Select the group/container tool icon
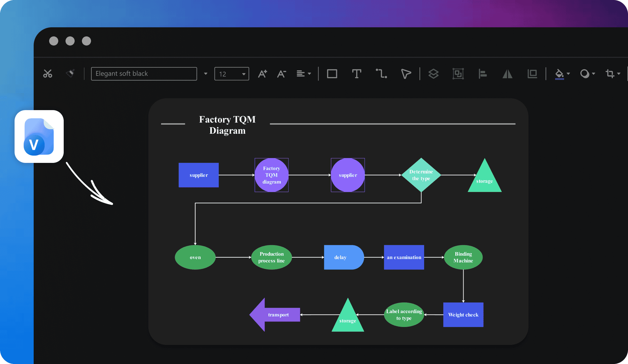Image resolution: width=628 pixels, height=364 pixels. coord(458,73)
